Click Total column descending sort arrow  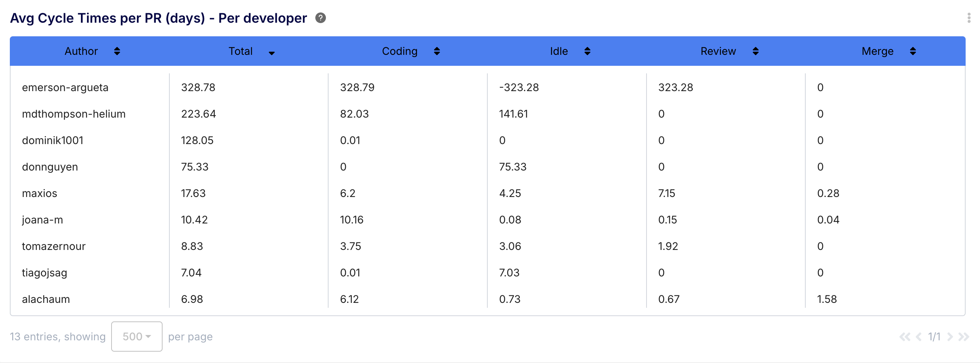(271, 53)
